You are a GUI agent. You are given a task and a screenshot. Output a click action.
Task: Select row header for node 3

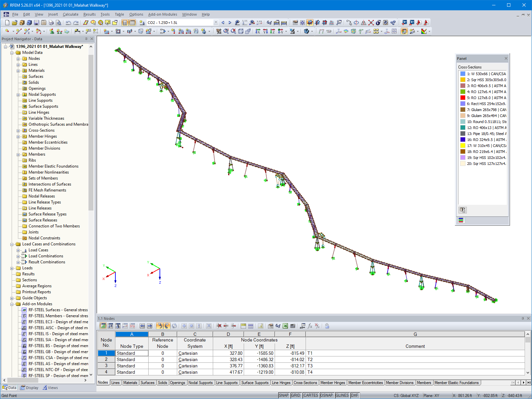point(106,366)
